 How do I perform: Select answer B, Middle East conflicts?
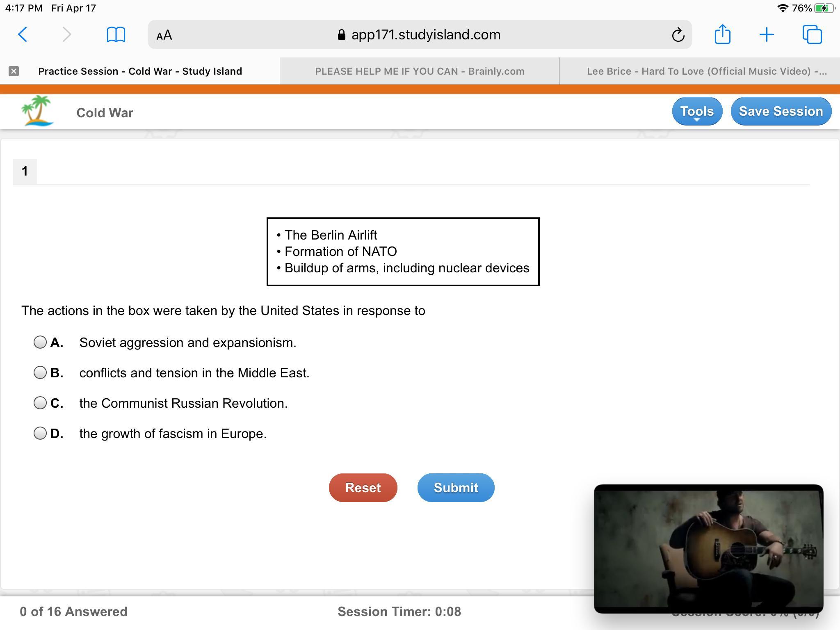pyautogui.click(x=40, y=372)
